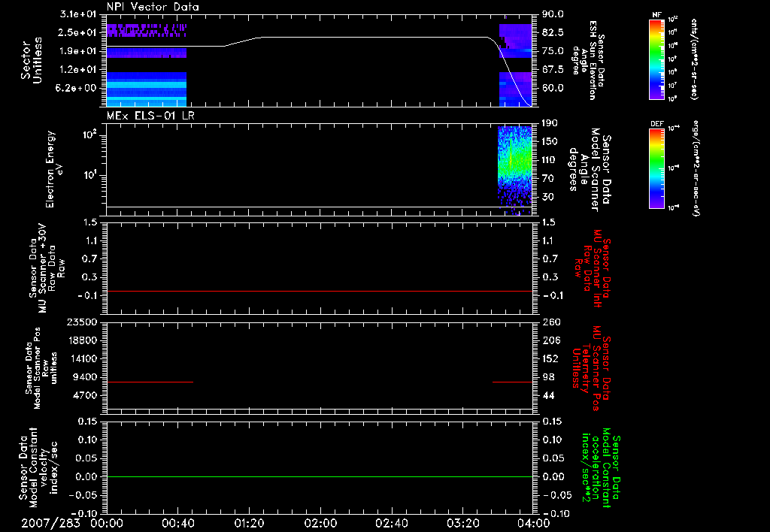
Task: Click the red "MU Scanner Inh Raw Data" label
Action: pos(592,268)
